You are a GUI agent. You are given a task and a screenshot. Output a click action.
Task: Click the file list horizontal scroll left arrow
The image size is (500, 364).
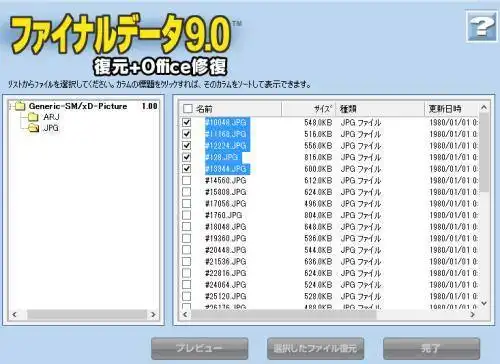click(x=185, y=314)
